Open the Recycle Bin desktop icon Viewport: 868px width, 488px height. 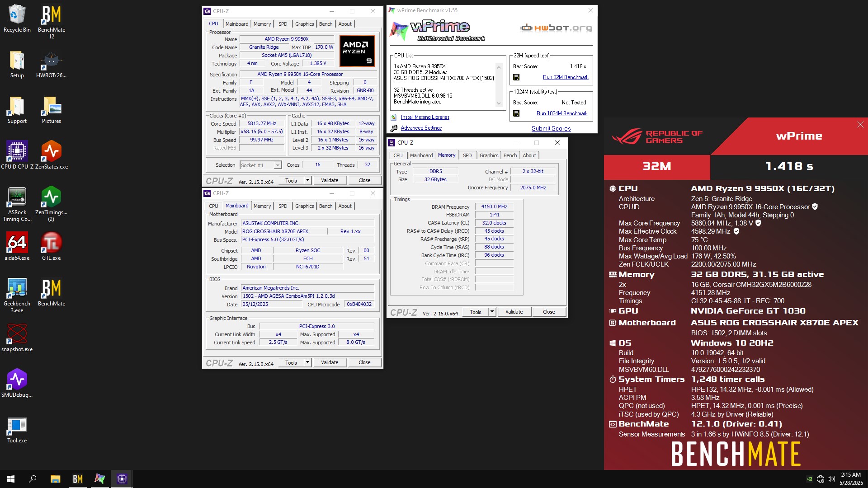pos(17,19)
